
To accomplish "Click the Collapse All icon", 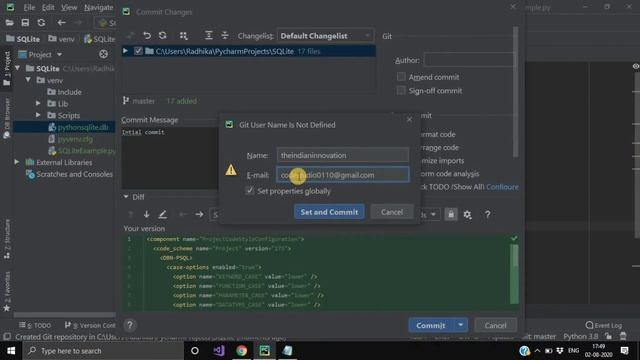I will [x=224, y=36].
